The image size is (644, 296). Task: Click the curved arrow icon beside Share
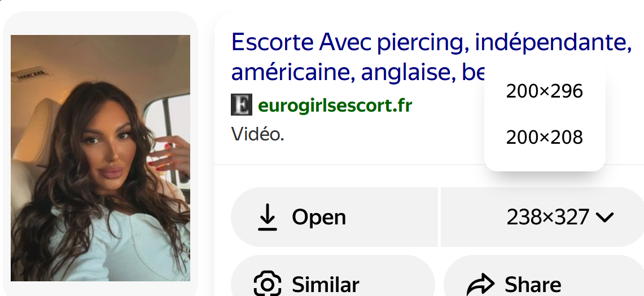point(480,284)
